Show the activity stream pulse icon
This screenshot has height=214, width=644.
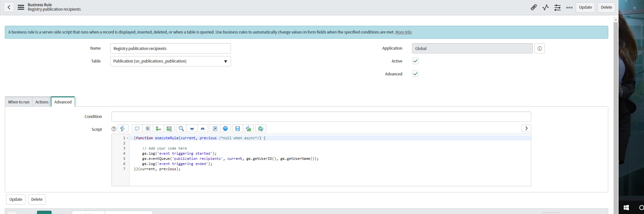coord(545,7)
